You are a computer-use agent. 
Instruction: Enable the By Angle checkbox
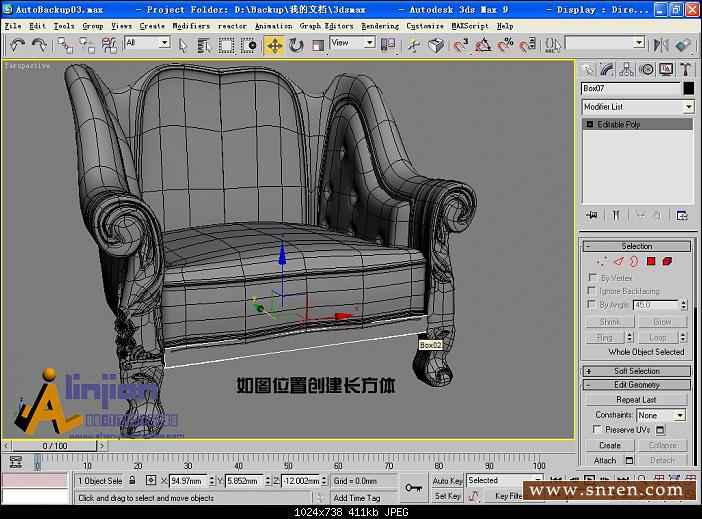(592, 305)
